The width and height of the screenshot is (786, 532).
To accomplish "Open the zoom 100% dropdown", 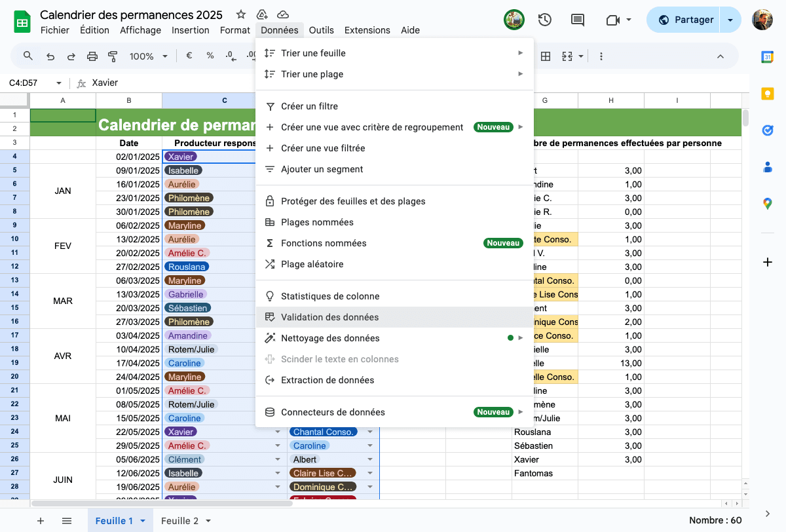I will click(x=149, y=56).
